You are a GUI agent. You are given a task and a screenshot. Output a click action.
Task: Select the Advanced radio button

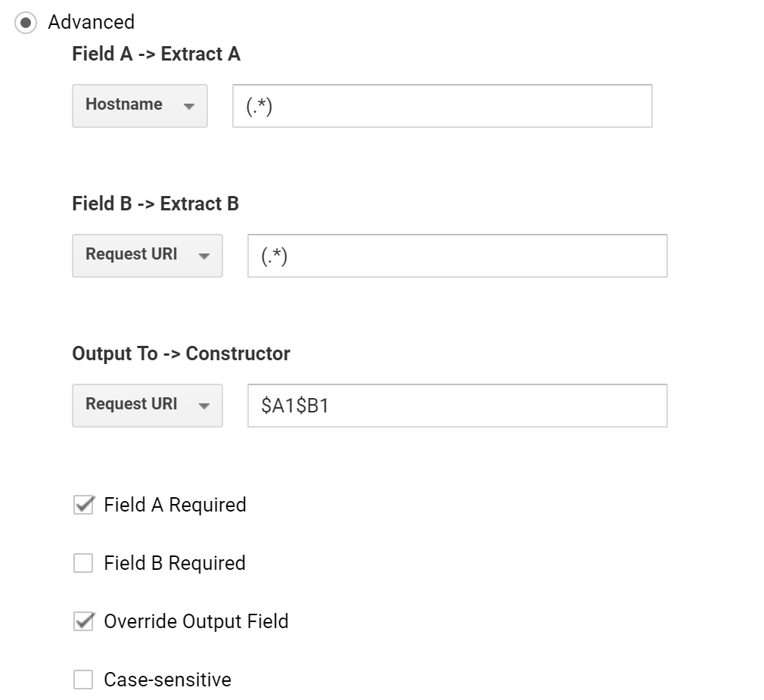(x=25, y=23)
